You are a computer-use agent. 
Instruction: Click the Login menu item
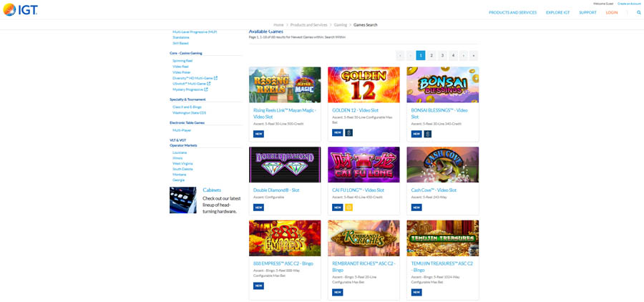tap(612, 13)
